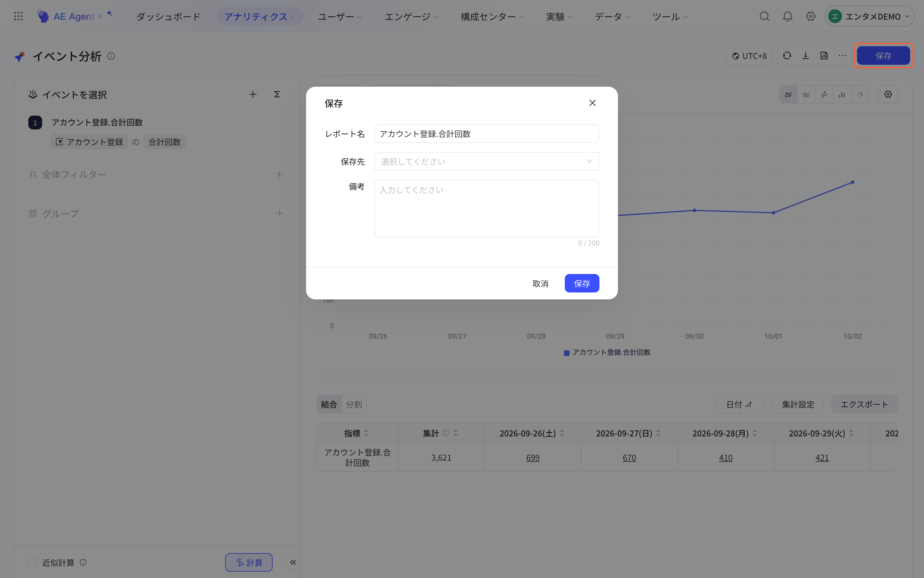Go to ダッシュボード tab
924x578 pixels.
168,16
